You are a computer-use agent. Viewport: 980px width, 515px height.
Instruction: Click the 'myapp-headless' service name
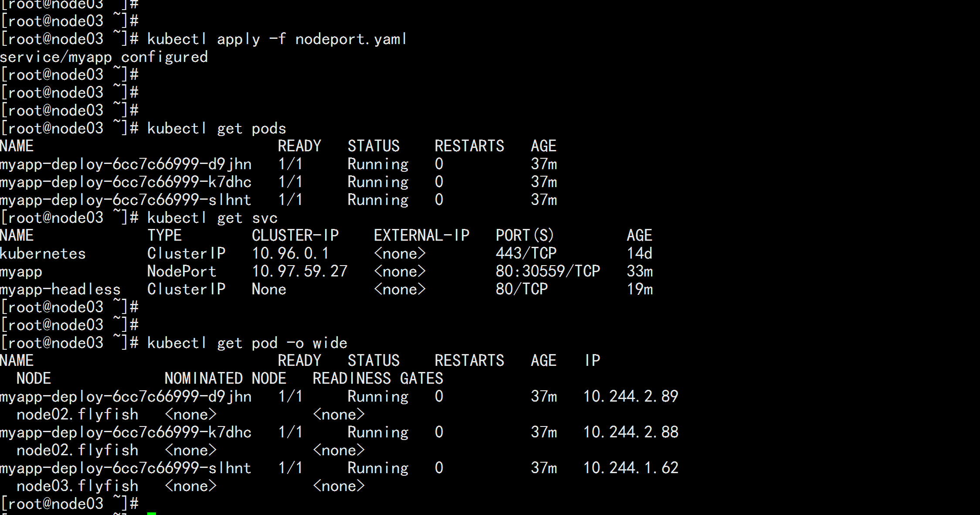60,290
